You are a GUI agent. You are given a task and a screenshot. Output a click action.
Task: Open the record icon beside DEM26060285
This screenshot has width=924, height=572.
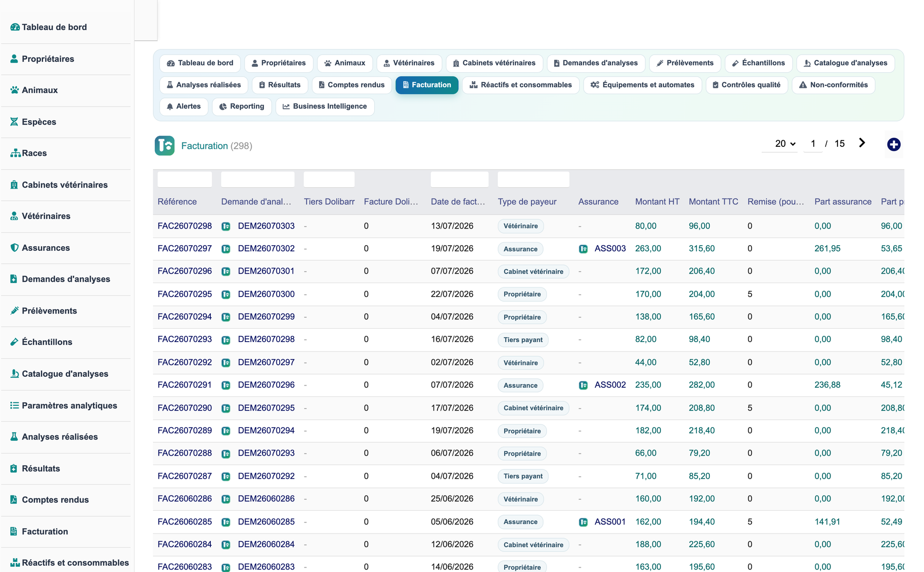[226, 522]
